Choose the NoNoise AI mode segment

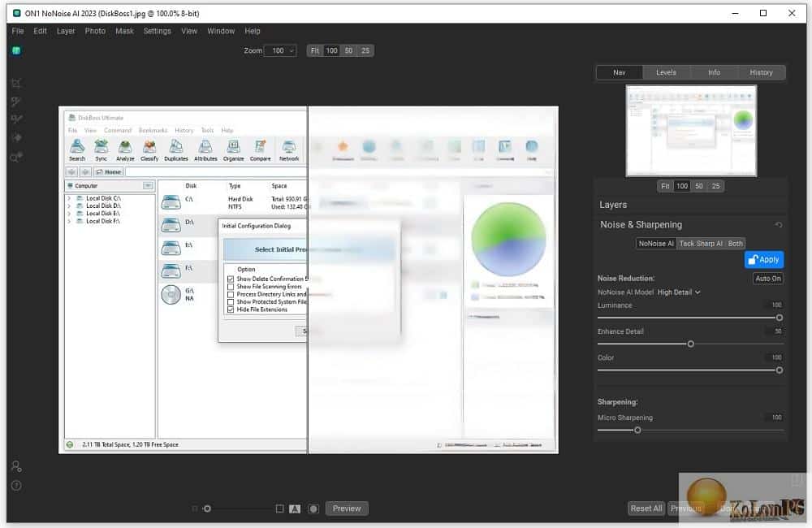tap(656, 244)
